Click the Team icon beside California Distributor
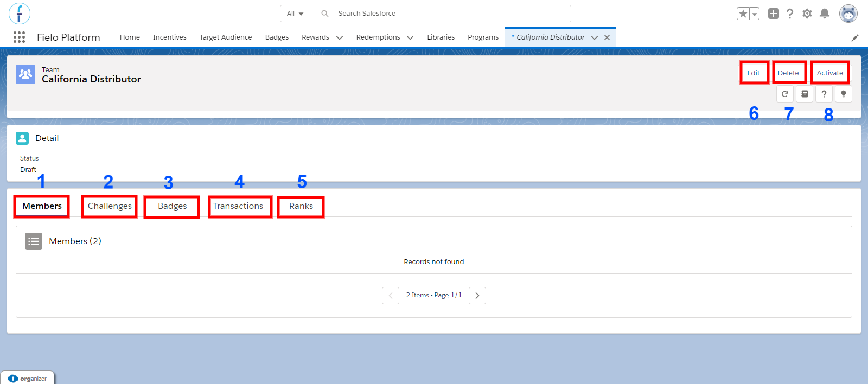This screenshot has height=384, width=868. [x=25, y=74]
